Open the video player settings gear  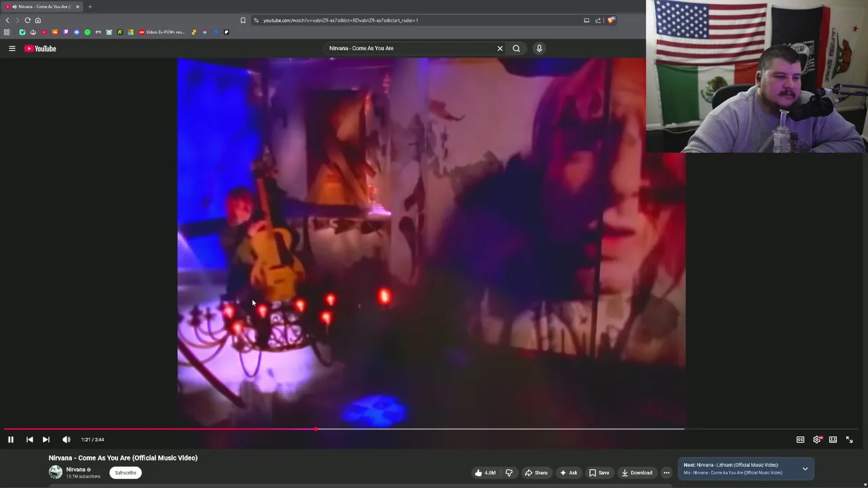click(817, 439)
